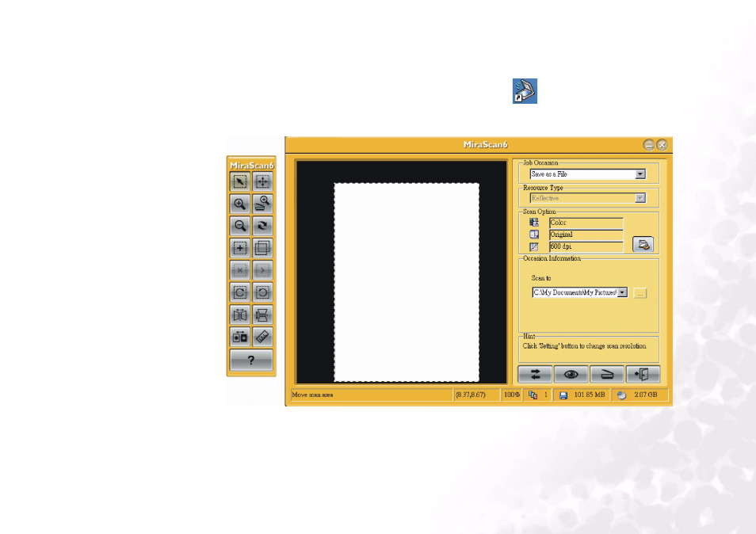Click the next scan area arrow icon
This screenshot has width=756, height=534.
262,270
